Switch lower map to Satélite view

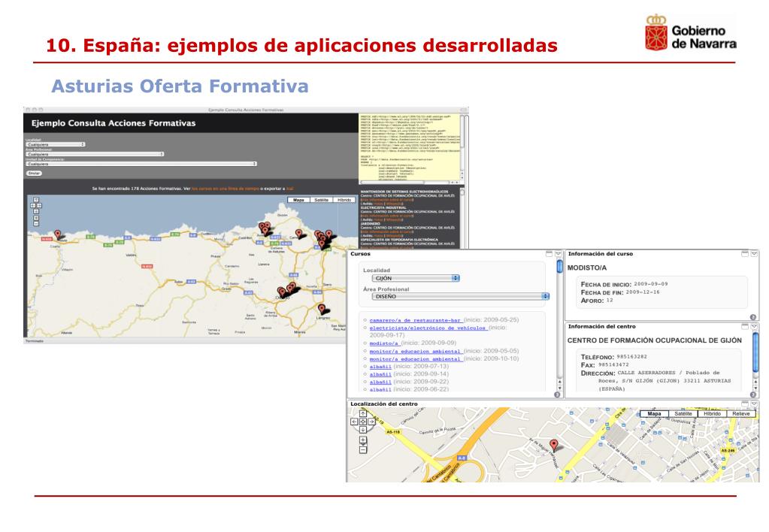683,414
